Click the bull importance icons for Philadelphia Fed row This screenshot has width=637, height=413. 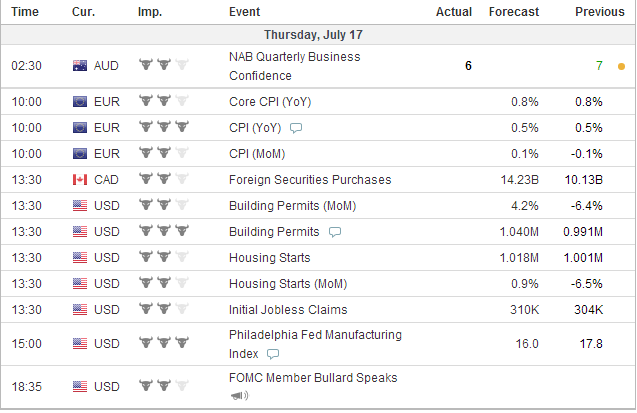(x=164, y=343)
